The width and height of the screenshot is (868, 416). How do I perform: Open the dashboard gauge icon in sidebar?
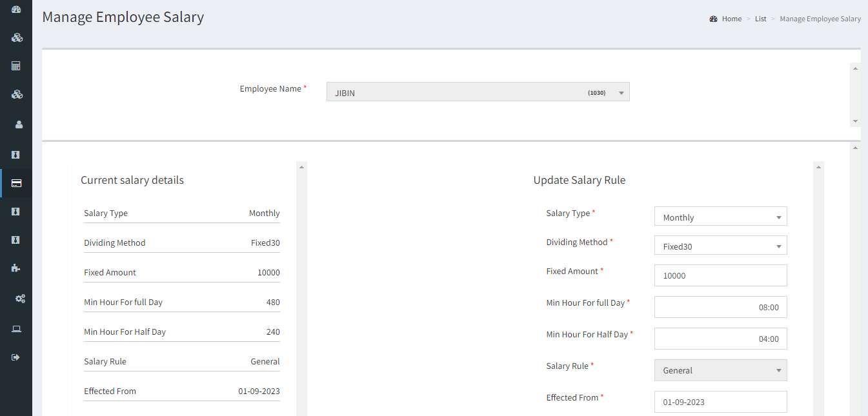[17, 10]
